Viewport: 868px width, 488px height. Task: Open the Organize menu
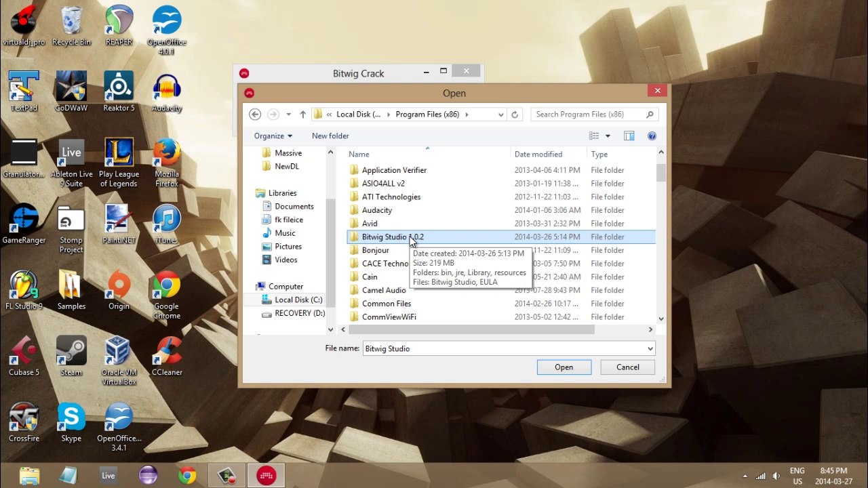coord(273,136)
